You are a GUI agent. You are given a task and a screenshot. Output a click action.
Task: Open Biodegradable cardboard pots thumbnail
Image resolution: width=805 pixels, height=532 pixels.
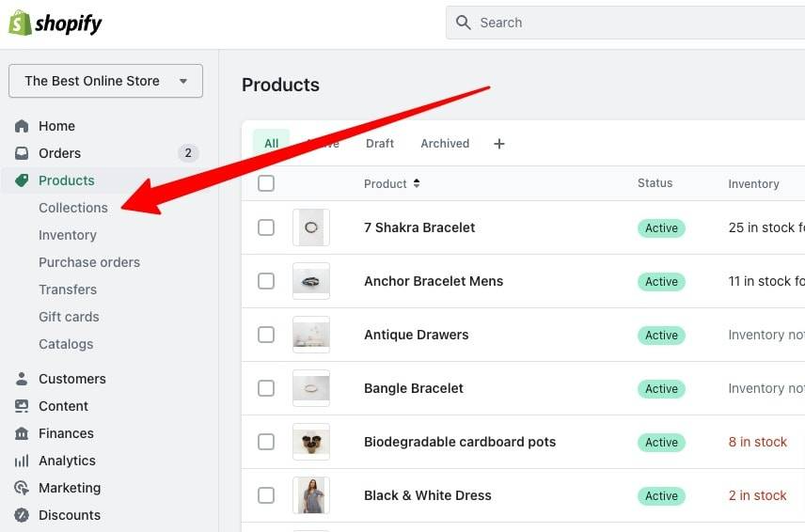coord(311,442)
